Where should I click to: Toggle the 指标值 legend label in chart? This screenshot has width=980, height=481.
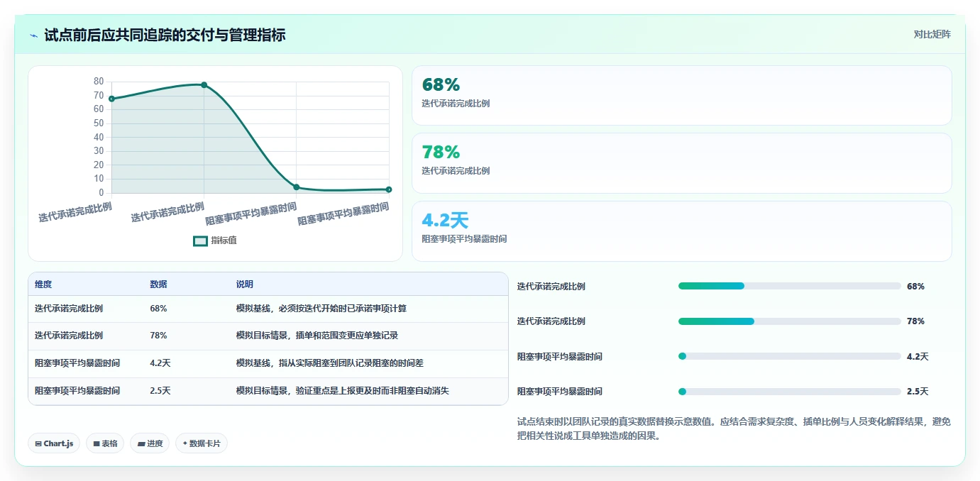click(224, 240)
